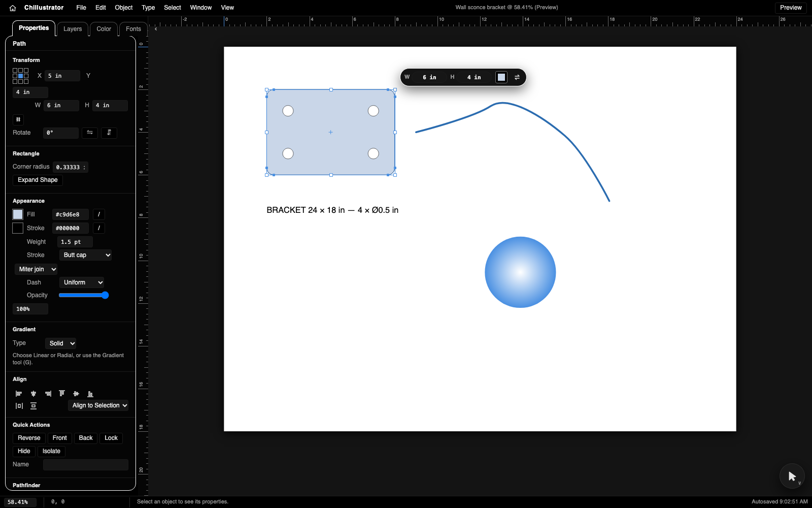Set stroke to none with the slash icon
Viewport: 812px width, 508px height.
click(x=99, y=228)
